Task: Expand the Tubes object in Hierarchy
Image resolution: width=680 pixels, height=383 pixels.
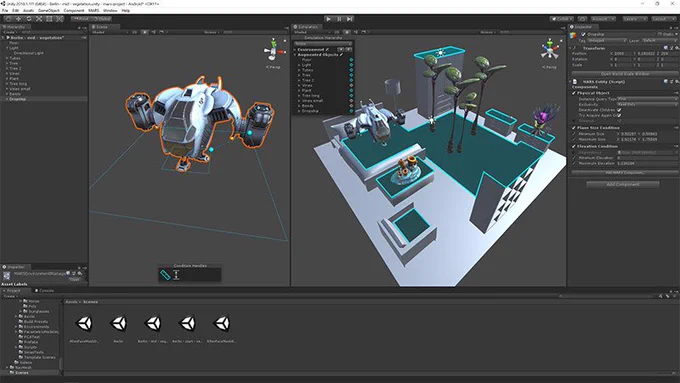Action: click(7, 58)
